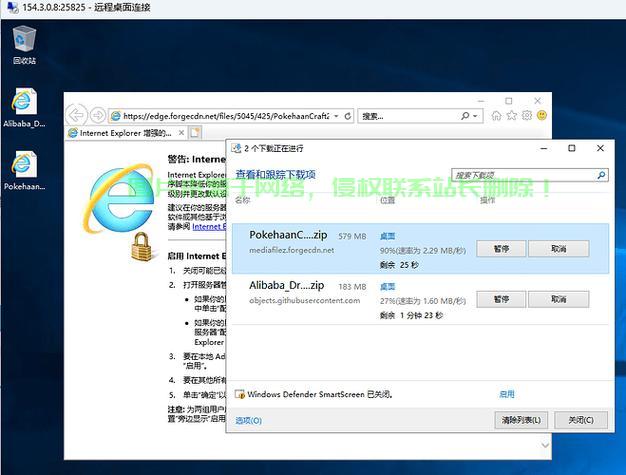Close the Internet Explorer 增强的 tab
626x475 pixels.
(x=181, y=133)
